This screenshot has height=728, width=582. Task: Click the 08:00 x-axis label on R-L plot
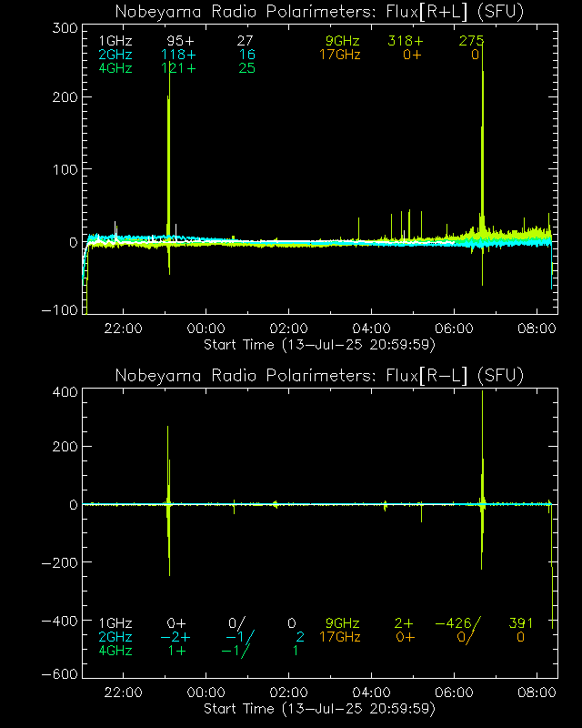[537, 693]
